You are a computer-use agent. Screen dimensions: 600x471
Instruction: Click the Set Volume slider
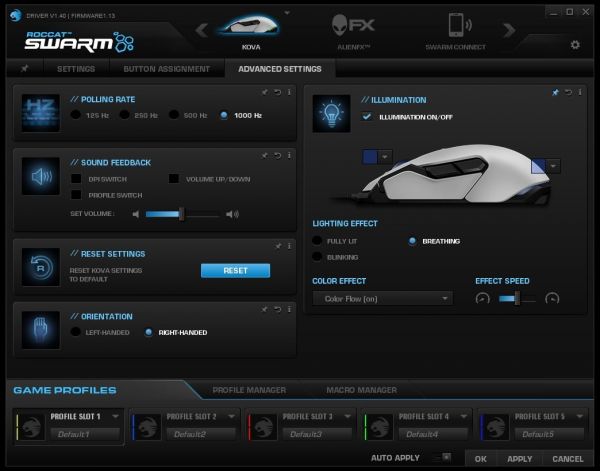coord(182,213)
